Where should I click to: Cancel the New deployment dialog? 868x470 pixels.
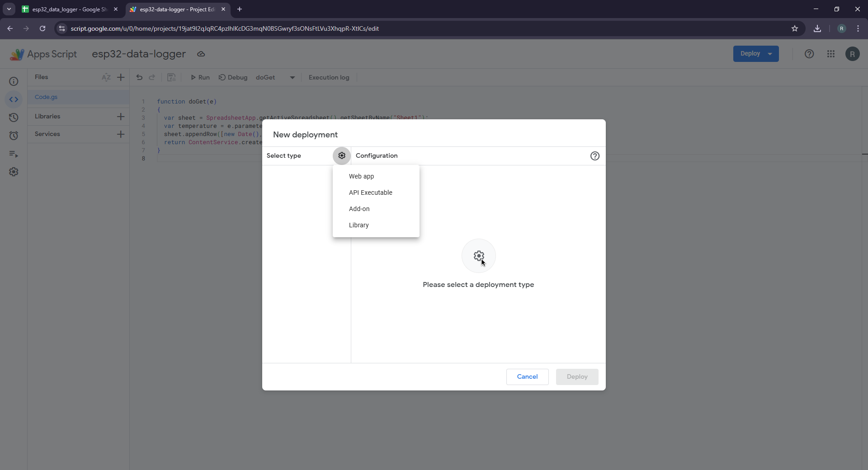click(527, 376)
